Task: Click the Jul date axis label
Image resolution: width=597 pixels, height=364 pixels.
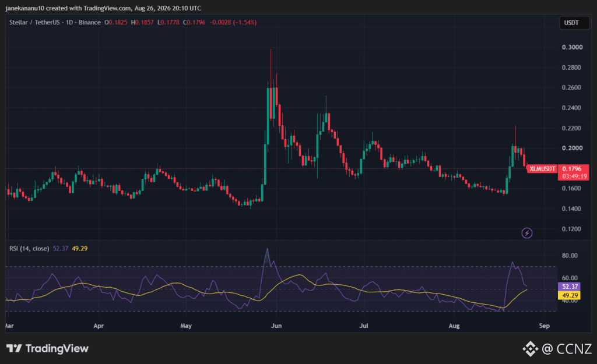Action: click(364, 326)
